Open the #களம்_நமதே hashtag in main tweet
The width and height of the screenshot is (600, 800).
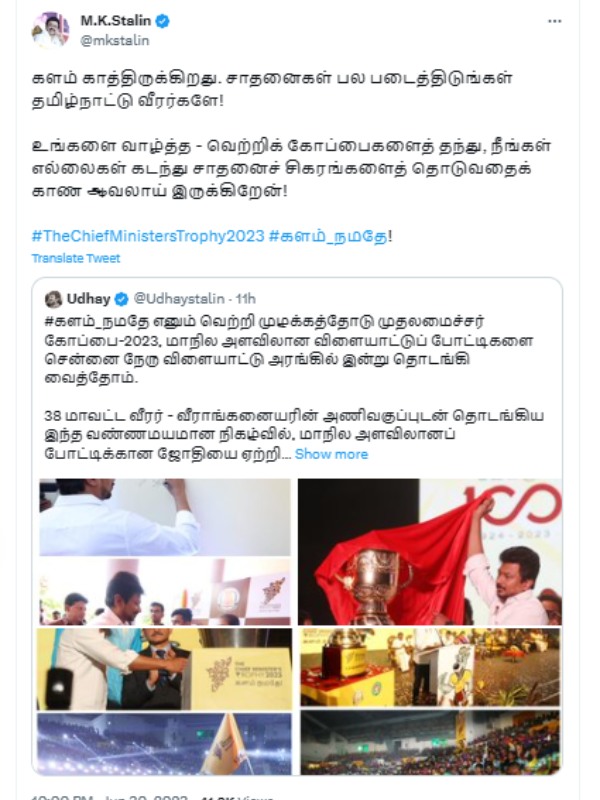click(x=328, y=236)
